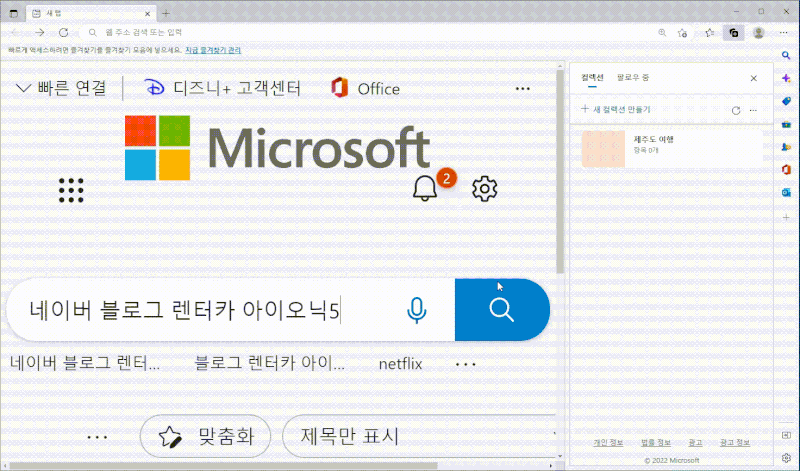
Task: Open the Office quick link
Action: coord(365,88)
